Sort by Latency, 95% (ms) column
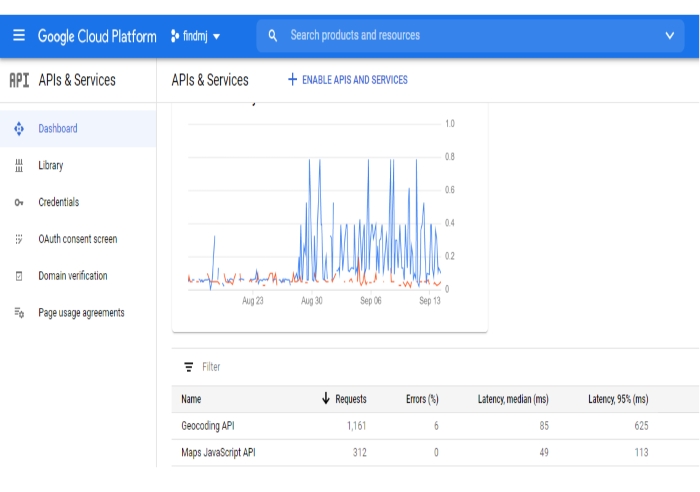 618,399
